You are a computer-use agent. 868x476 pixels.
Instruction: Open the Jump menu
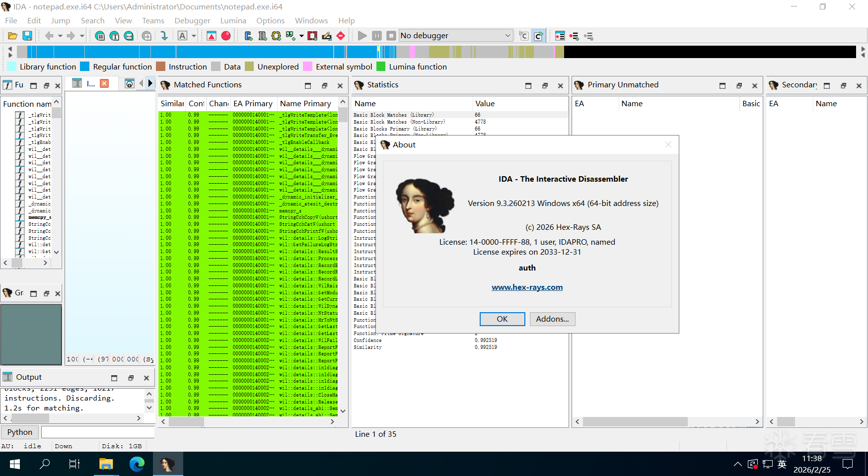point(61,20)
